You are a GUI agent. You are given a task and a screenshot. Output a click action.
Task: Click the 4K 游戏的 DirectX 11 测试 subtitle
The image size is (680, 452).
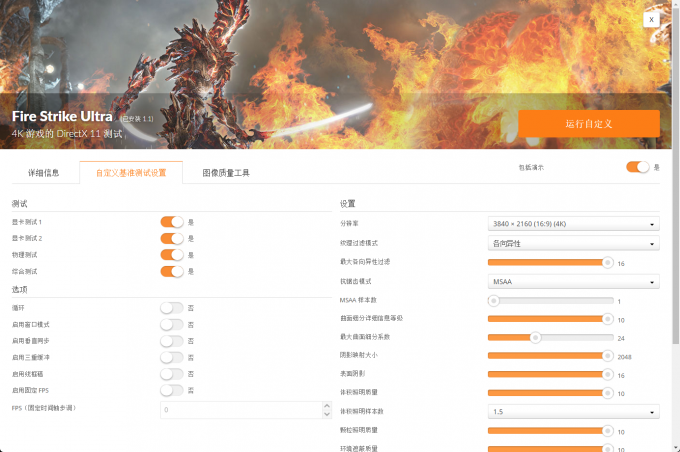click(67, 134)
